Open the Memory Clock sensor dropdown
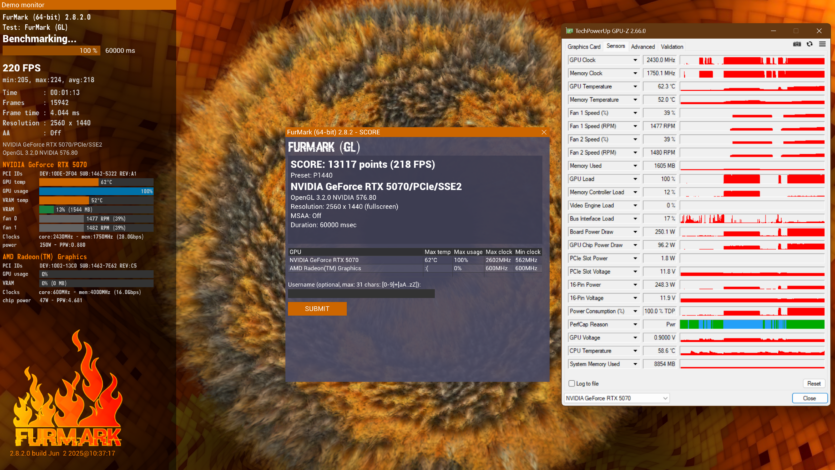 635,73
